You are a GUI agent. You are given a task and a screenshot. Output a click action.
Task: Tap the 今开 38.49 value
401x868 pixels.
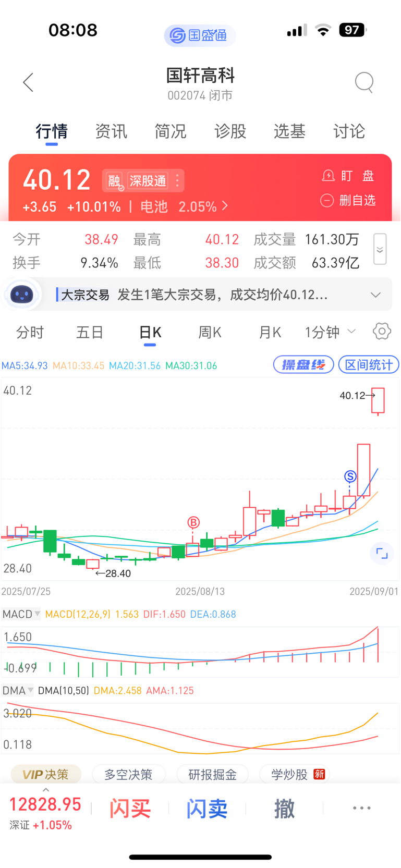point(101,239)
